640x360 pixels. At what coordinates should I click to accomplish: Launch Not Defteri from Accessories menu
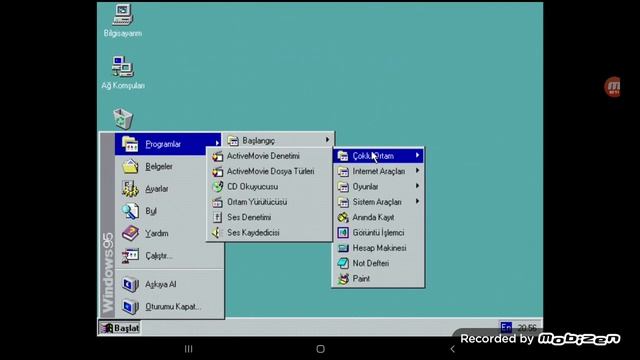[378, 263]
